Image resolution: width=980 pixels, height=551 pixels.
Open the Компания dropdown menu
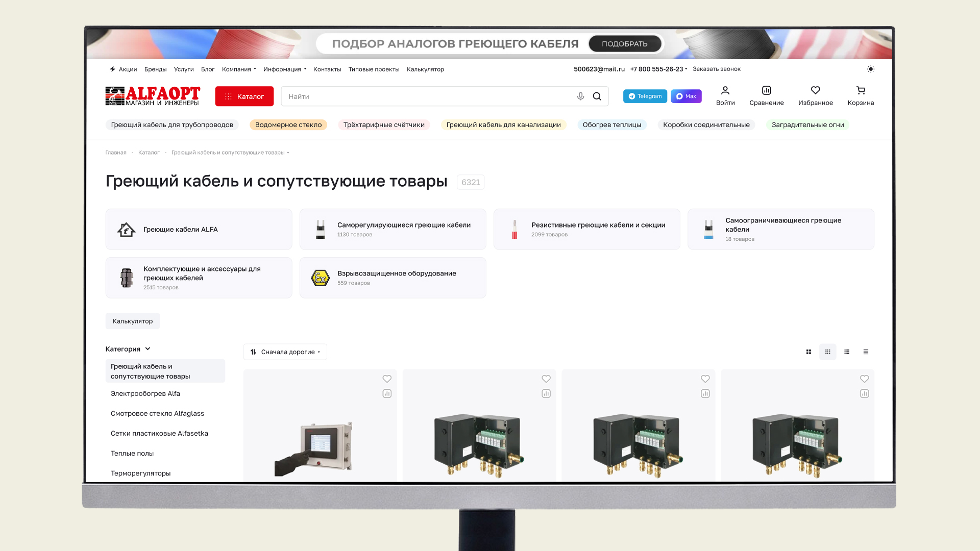[x=239, y=69]
